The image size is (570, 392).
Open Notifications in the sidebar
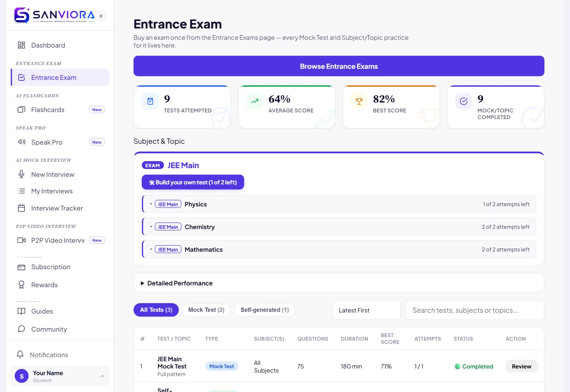[60, 355]
